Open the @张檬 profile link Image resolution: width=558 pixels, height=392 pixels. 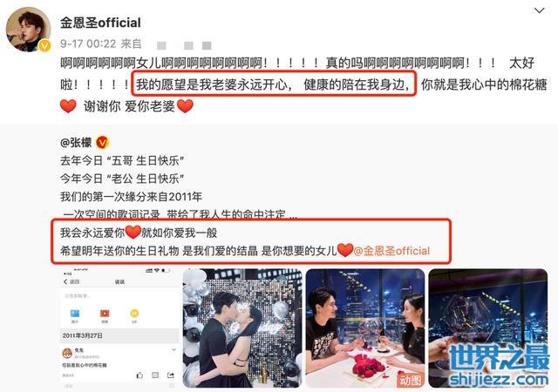click(76, 143)
